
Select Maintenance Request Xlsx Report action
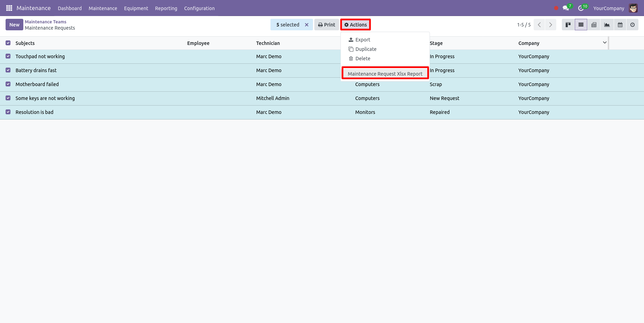tap(385, 74)
